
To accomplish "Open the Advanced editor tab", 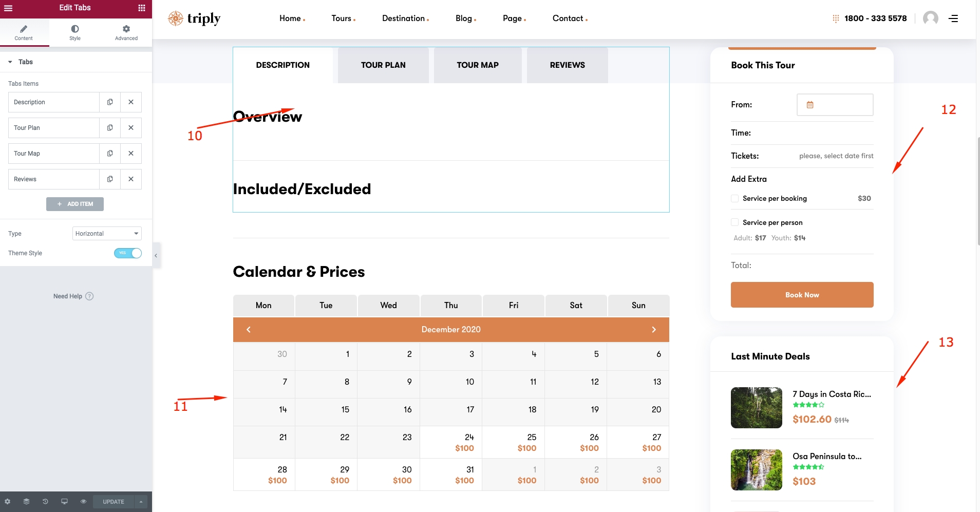I will 126,32.
